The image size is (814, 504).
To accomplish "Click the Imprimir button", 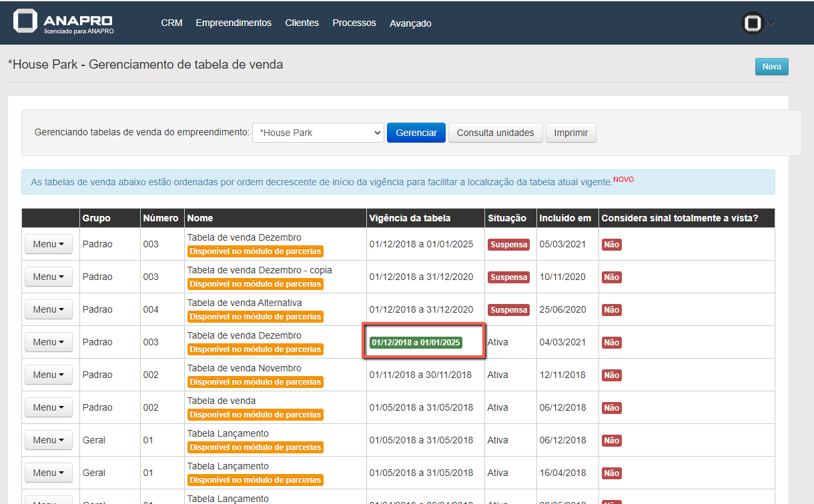I will click(x=570, y=133).
